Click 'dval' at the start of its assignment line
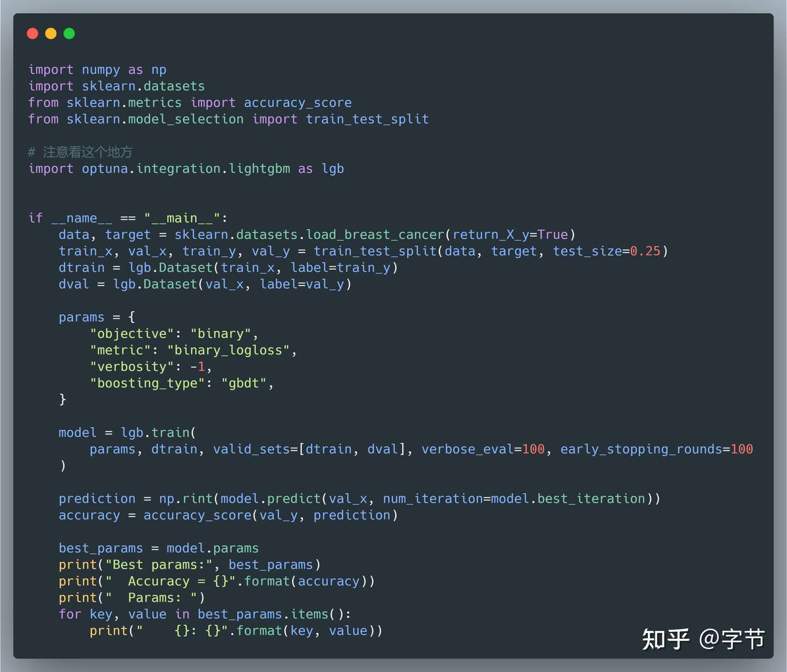 pos(74,284)
